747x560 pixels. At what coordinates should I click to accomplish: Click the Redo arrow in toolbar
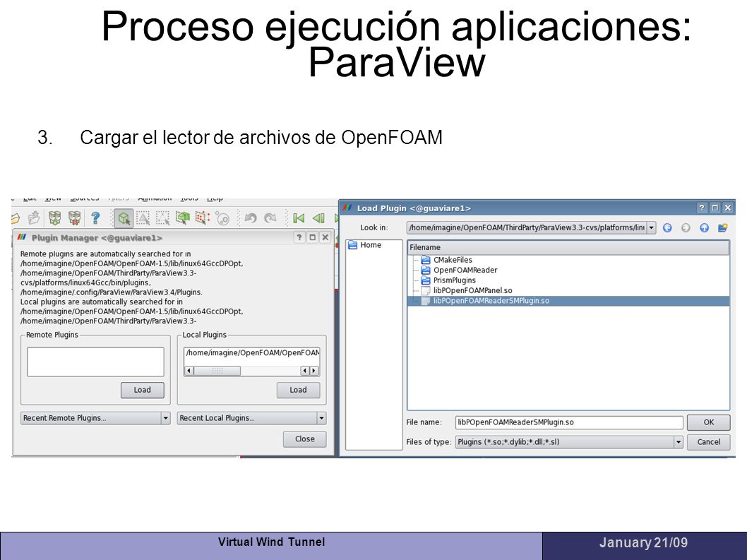270,218
